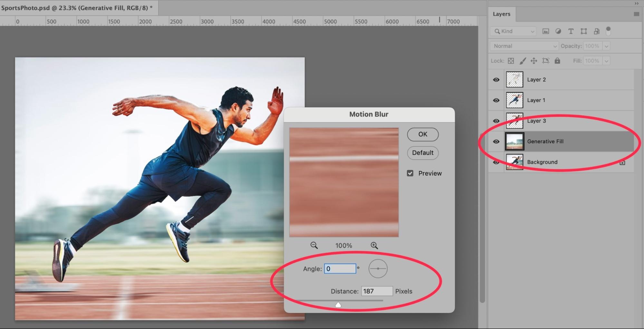Image resolution: width=644 pixels, height=329 pixels.
Task: Click the type layer filter icon
Action: [571, 31]
